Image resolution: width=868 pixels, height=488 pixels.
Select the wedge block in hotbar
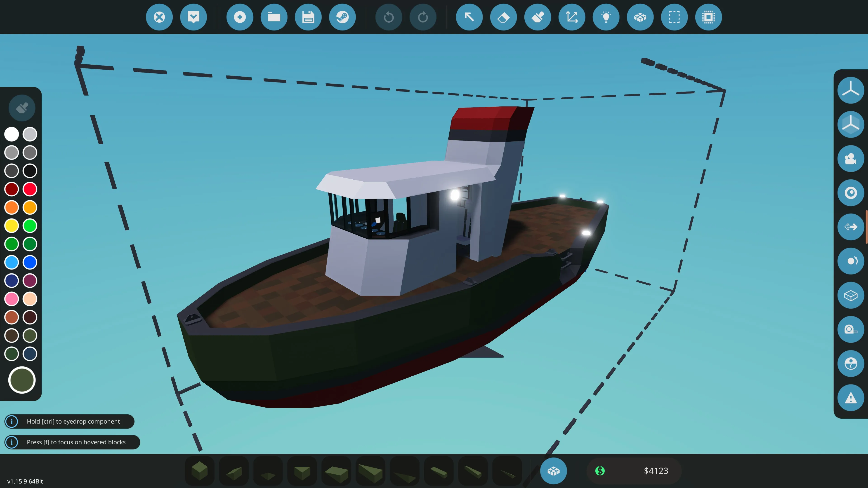(234, 471)
